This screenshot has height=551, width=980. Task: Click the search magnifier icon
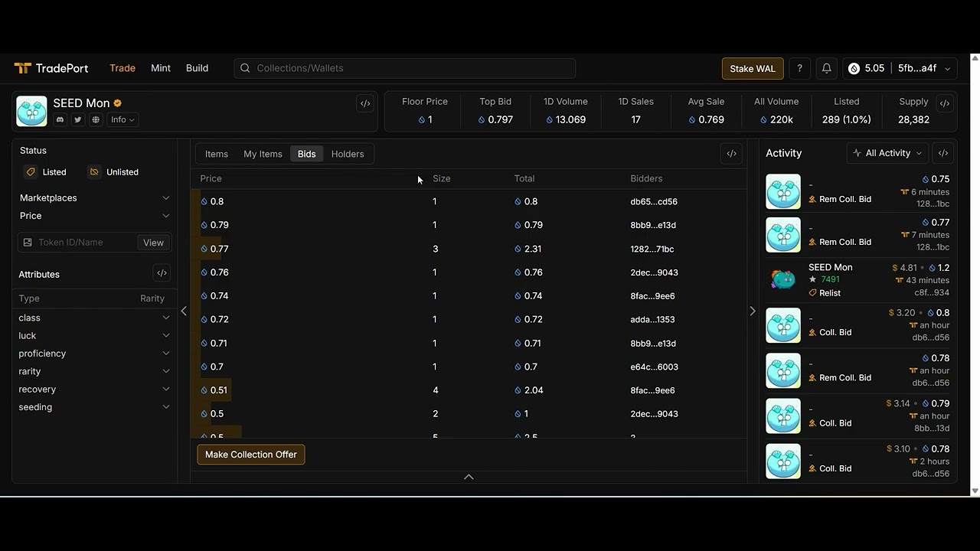pyautogui.click(x=245, y=68)
